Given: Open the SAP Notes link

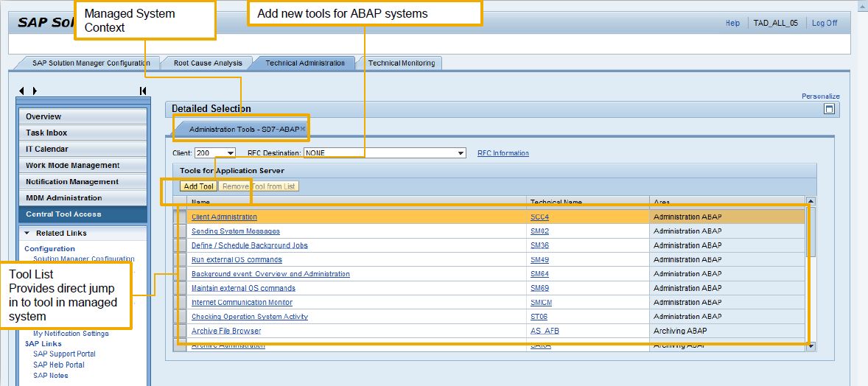Looking at the screenshot, I should 50,376.
